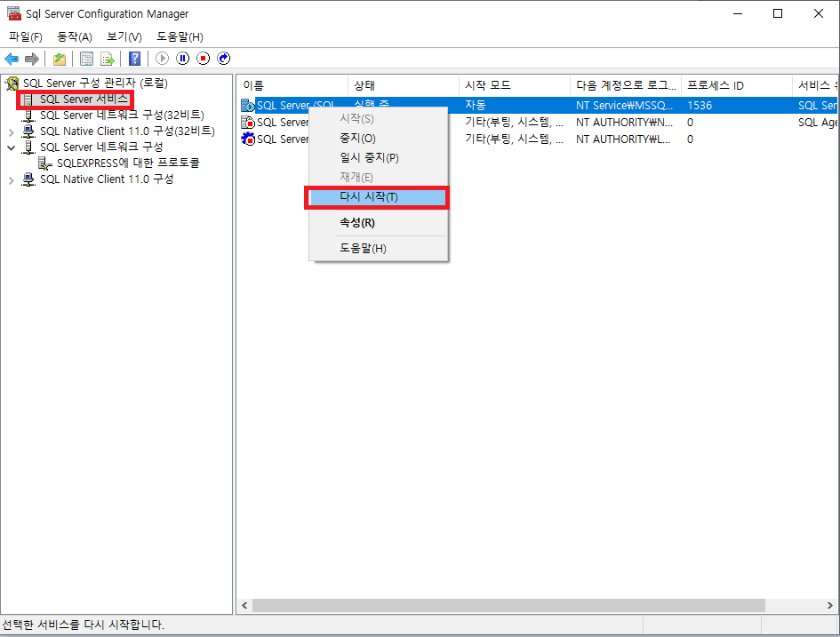Choose 중지(O) from the context menu
The height and width of the screenshot is (637, 840).
click(x=378, y=139)
